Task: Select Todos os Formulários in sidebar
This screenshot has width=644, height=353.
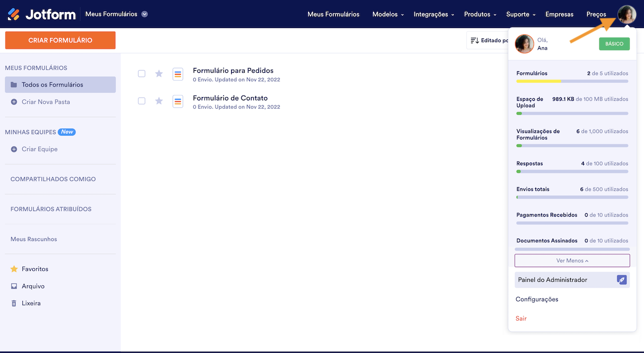Action: [x=60, y=85]
